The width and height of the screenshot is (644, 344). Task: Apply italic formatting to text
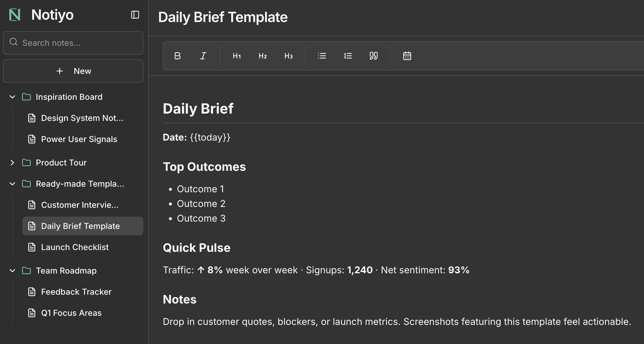coord(203,56)
